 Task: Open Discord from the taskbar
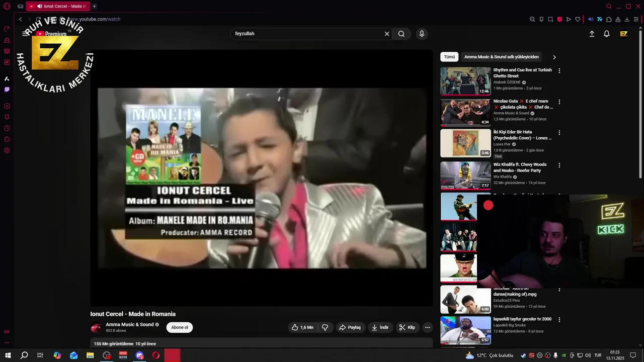coord(140,355)
